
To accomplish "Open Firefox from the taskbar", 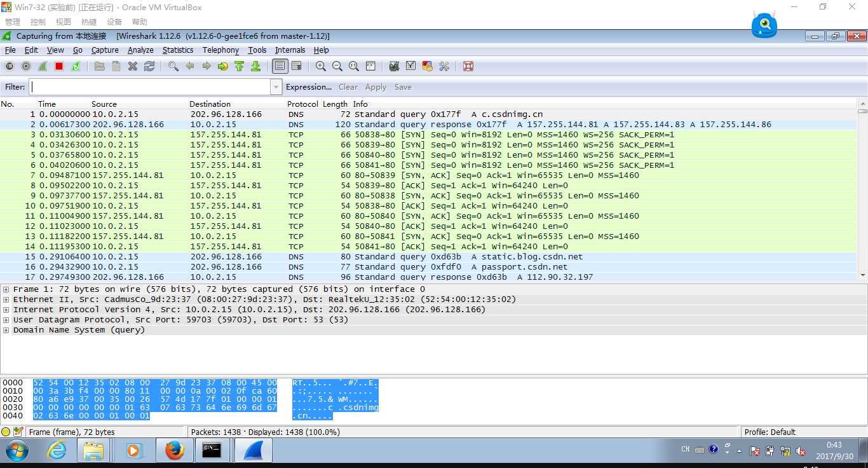I will [x=173, y=451].
